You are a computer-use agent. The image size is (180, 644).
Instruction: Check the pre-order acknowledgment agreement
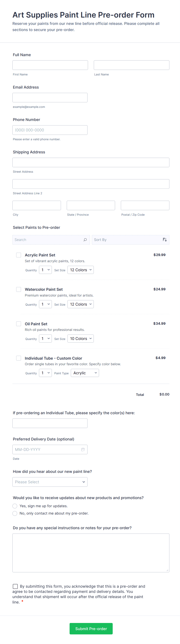15,586
